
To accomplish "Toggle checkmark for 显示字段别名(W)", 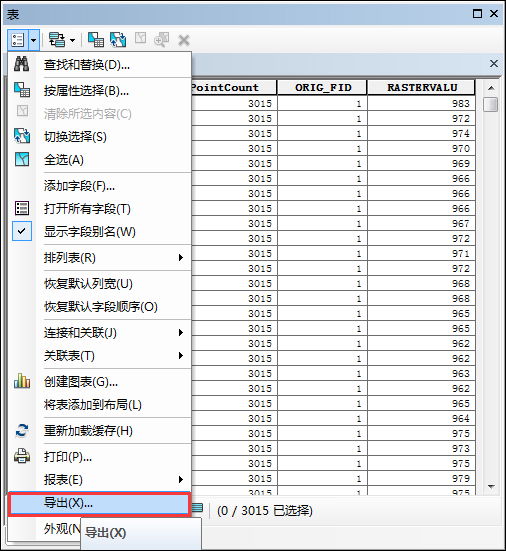I will [22, 231].
